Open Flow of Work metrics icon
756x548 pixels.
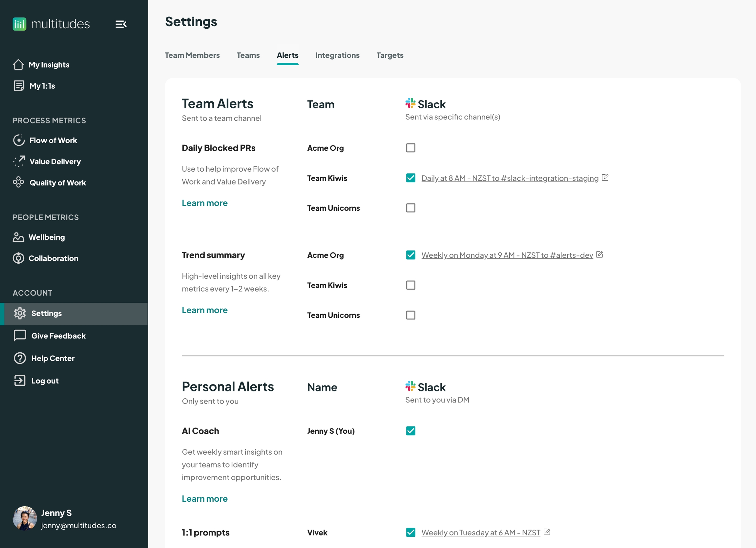point(19,140)
